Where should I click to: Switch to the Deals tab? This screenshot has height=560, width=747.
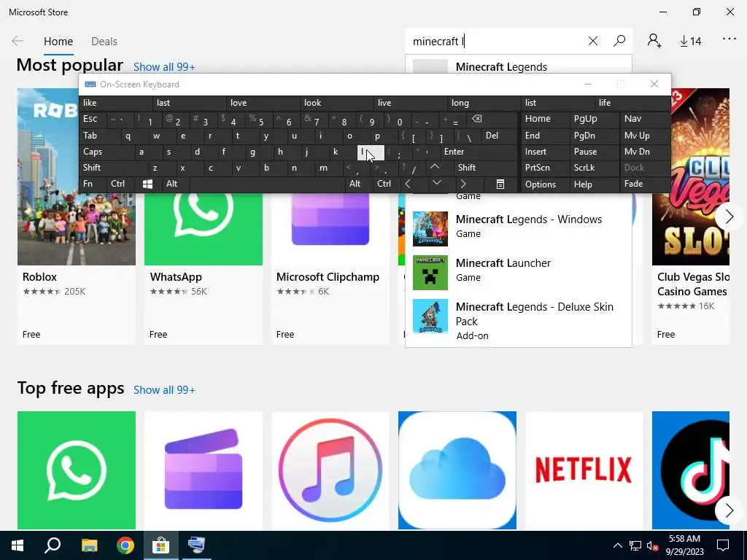tap(104, 42)
